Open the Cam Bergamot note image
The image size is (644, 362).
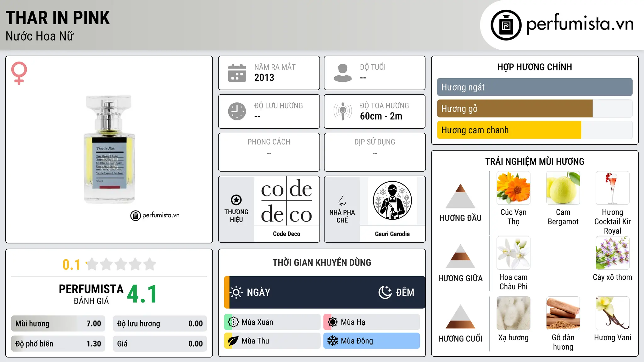(x=563, y=188)
